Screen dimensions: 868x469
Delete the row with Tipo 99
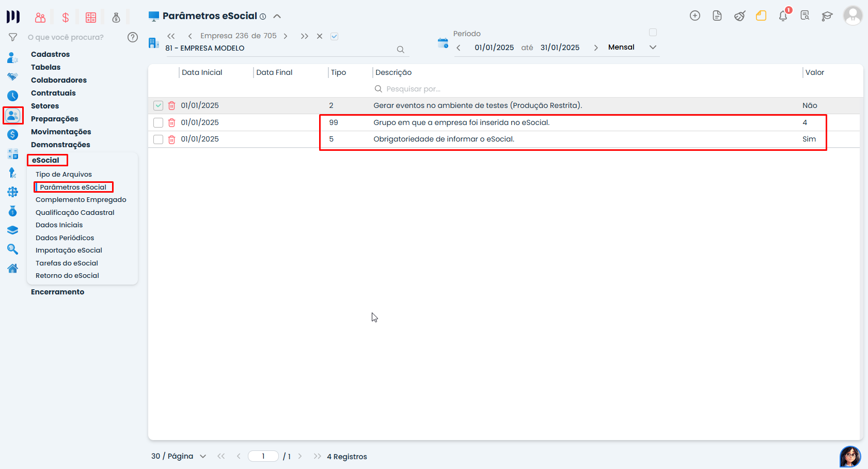pos(171,122)
